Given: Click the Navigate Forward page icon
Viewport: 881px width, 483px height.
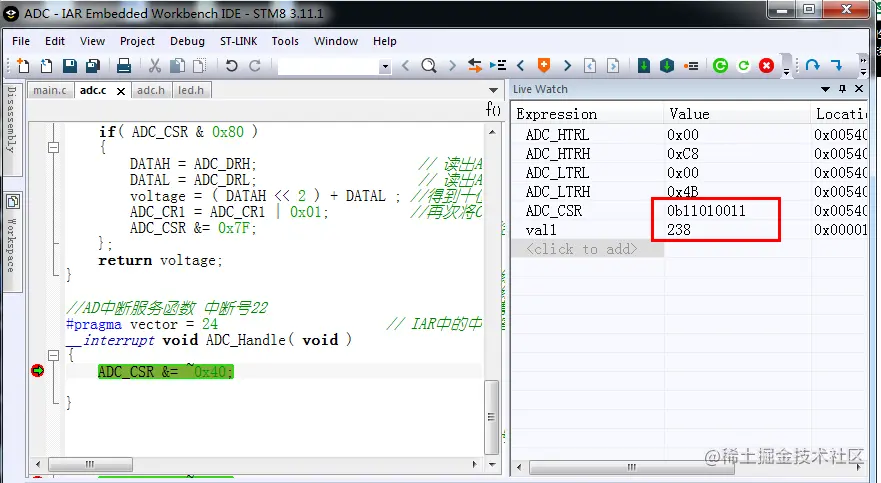Looking at the screenshot, I should (x=614, y=66).
